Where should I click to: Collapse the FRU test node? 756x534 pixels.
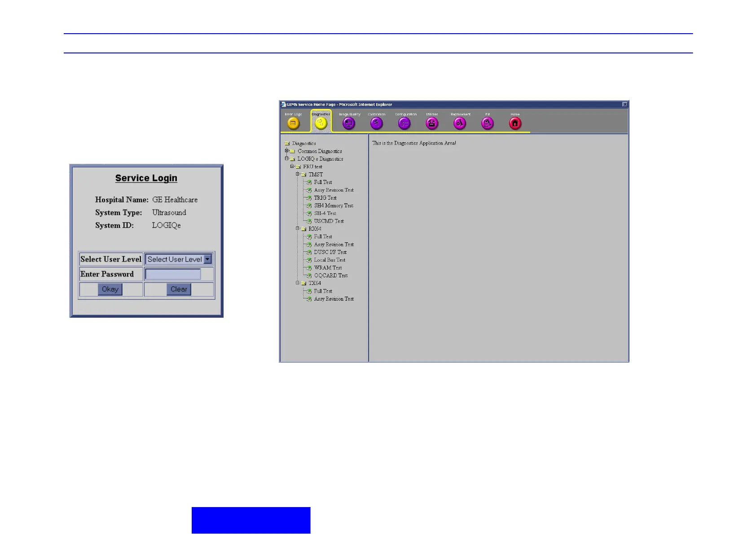(x=292, y=166)
